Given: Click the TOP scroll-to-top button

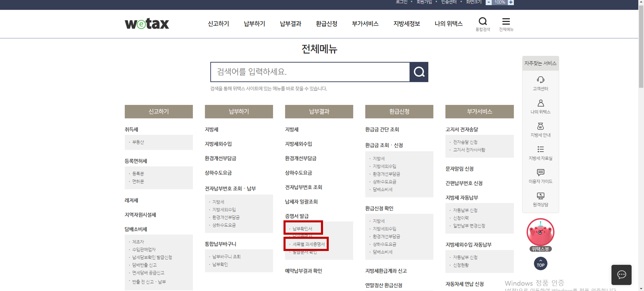Looking at the screenshot, I should 540,263.
